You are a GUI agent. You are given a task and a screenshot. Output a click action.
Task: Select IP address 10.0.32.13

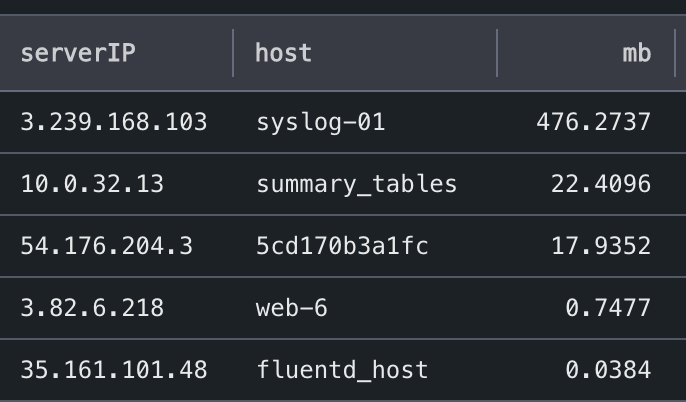click(x=92, y=184)
